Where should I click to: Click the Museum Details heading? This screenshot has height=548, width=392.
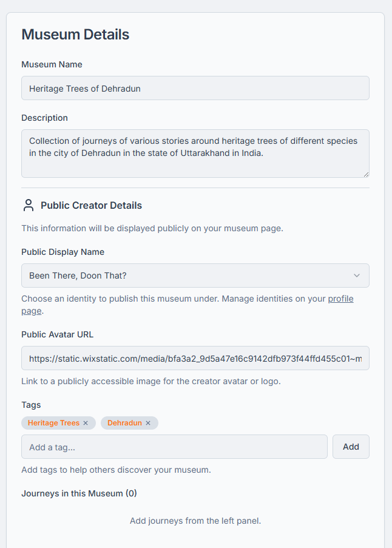click(x=75, y=35)
